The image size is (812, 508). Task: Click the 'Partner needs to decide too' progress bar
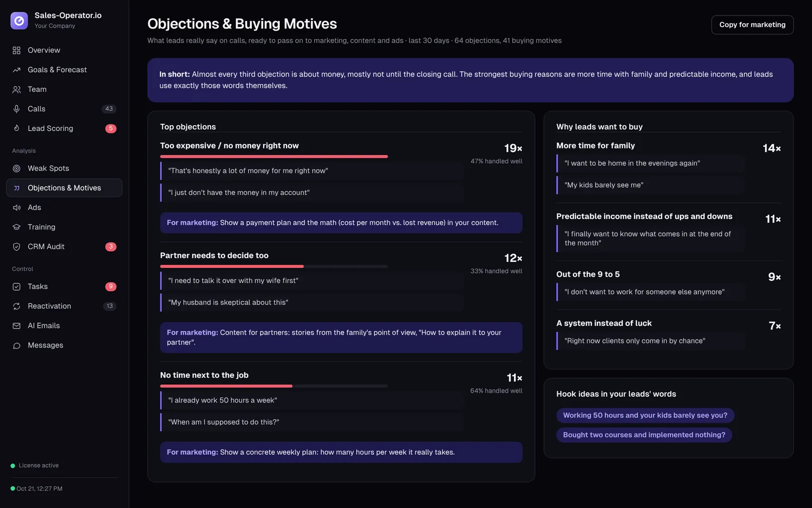(x=274, y=266)
